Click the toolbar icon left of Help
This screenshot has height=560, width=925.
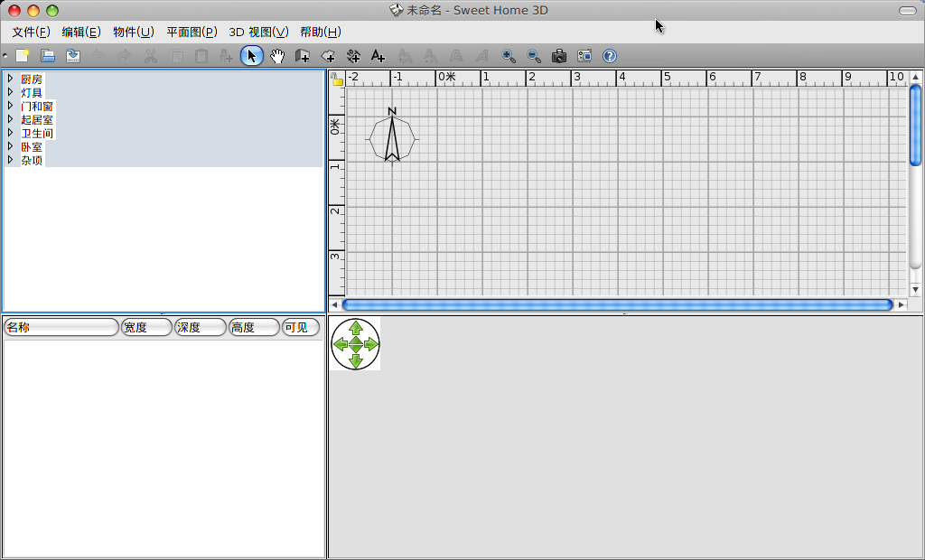point(584,56)
